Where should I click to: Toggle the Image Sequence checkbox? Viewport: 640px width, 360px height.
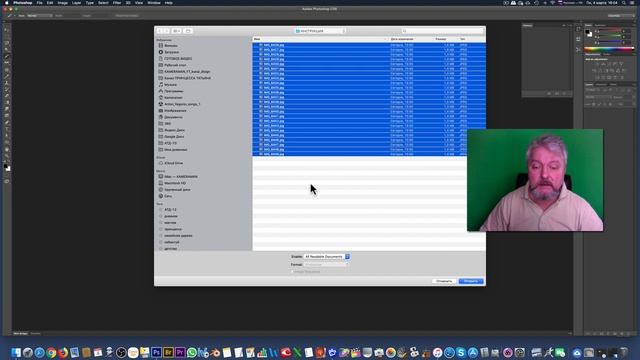pyautogui.click(x=293, y=271)
